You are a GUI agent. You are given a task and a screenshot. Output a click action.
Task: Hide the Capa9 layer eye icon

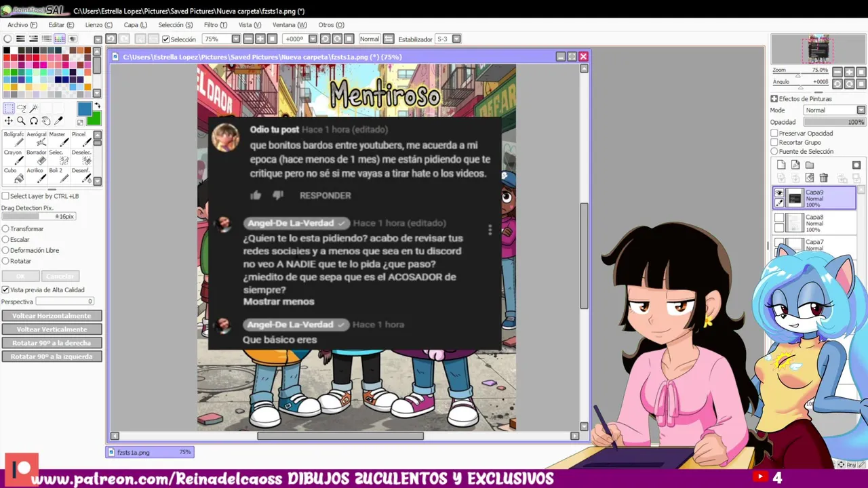click(x=779, y=193)
